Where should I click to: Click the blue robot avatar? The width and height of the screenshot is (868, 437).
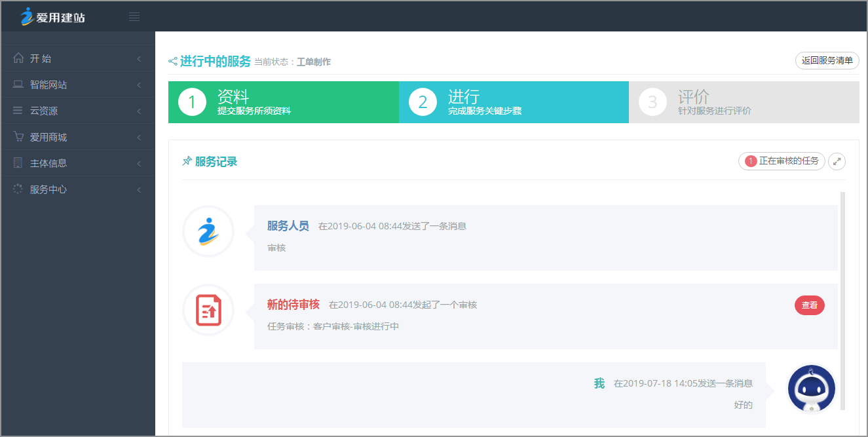click(x=811, y=389)
